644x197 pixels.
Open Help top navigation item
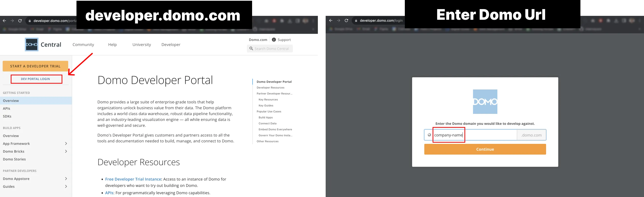(113, 45)
